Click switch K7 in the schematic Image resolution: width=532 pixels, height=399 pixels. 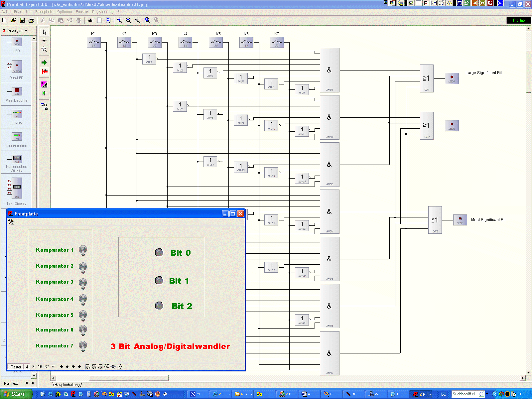(x=277, y=42)
